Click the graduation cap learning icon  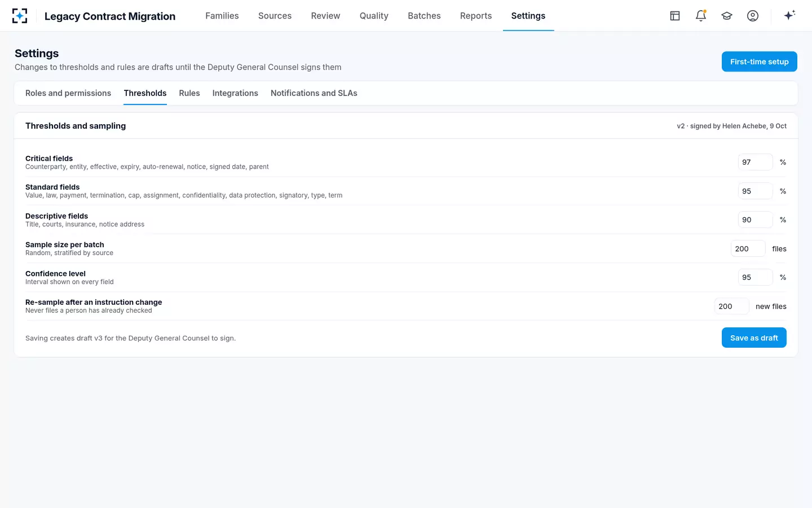(727, 16)
